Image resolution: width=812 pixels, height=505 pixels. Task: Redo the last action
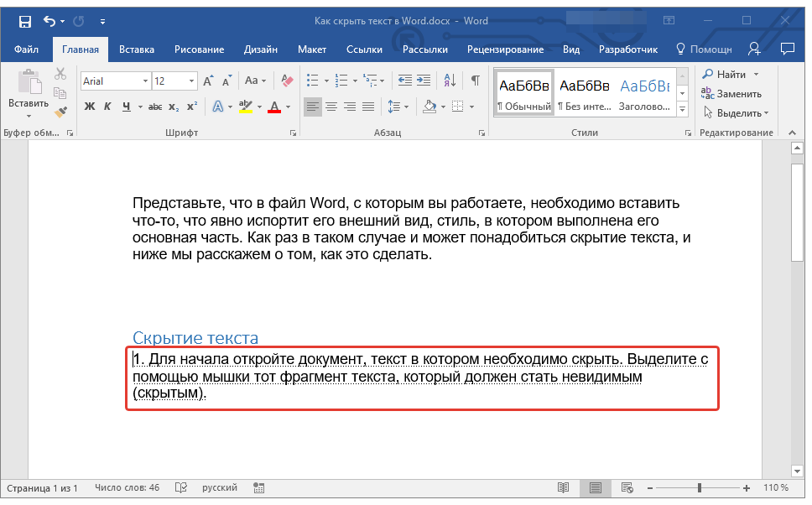tap(79, 21)
